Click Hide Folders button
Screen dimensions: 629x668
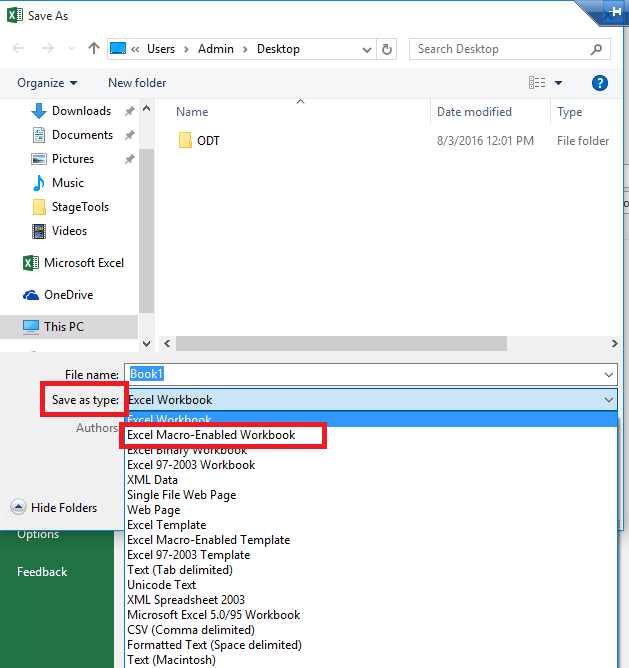click(x=54, y=507)
